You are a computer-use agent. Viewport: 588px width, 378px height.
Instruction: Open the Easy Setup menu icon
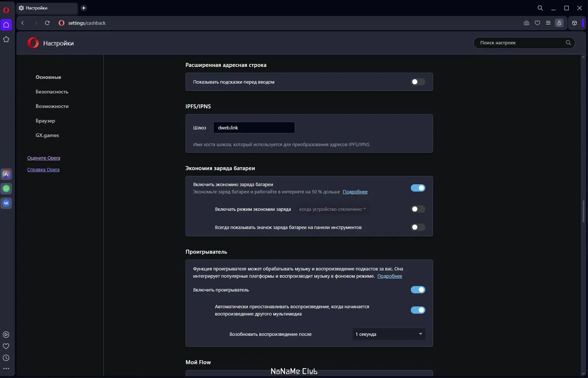(548, 23)
